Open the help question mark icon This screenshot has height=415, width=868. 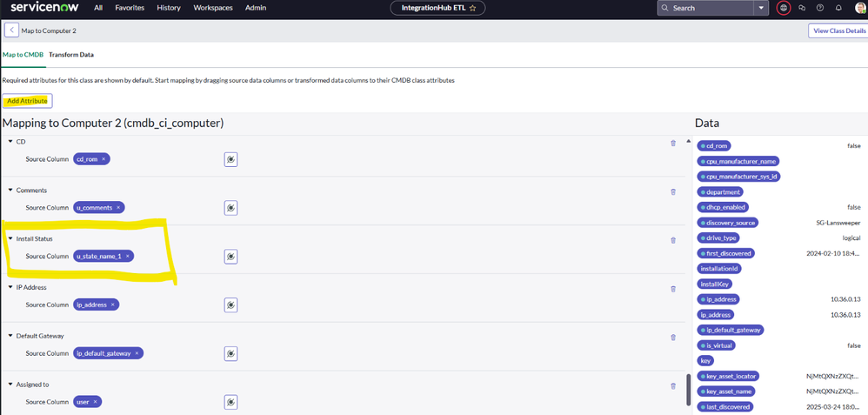point(820,8)
